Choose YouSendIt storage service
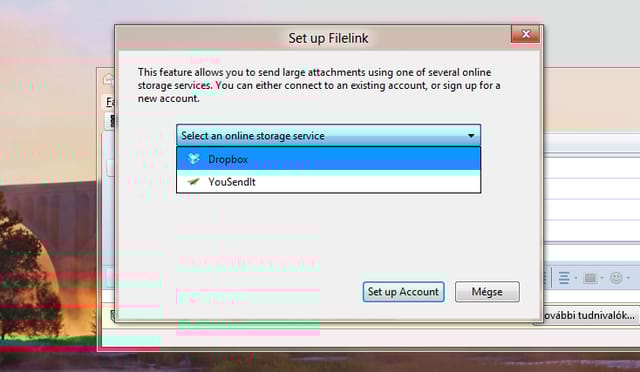Image resolution: width=640 pixels, height=372 pixels. click(329, 182)
